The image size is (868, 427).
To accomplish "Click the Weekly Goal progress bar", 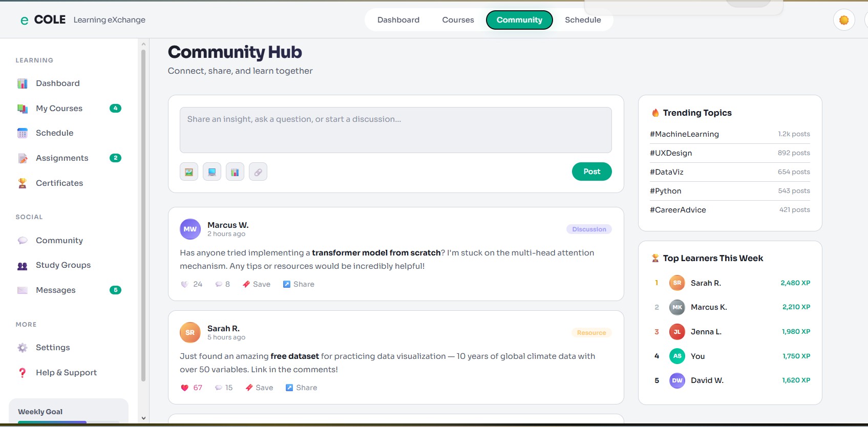I will [x=69, y=422].
